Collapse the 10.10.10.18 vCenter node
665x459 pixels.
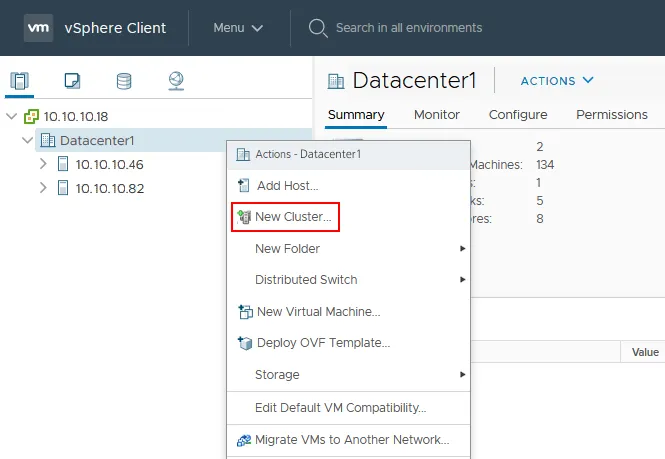(11, 116)
